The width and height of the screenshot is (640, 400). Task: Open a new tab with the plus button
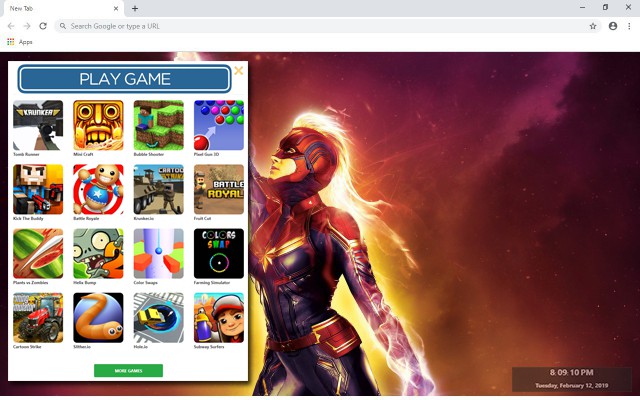135,8
